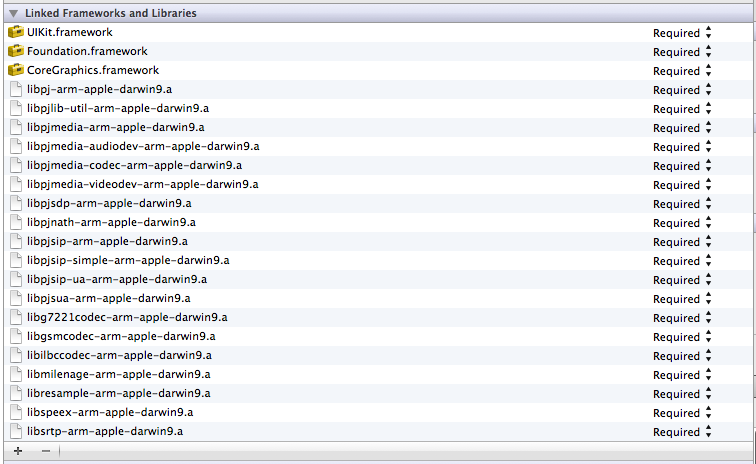Click the file icon of libspeex-arm-apple-darwin9.a

pyautogui.click(x=16, y=412)
